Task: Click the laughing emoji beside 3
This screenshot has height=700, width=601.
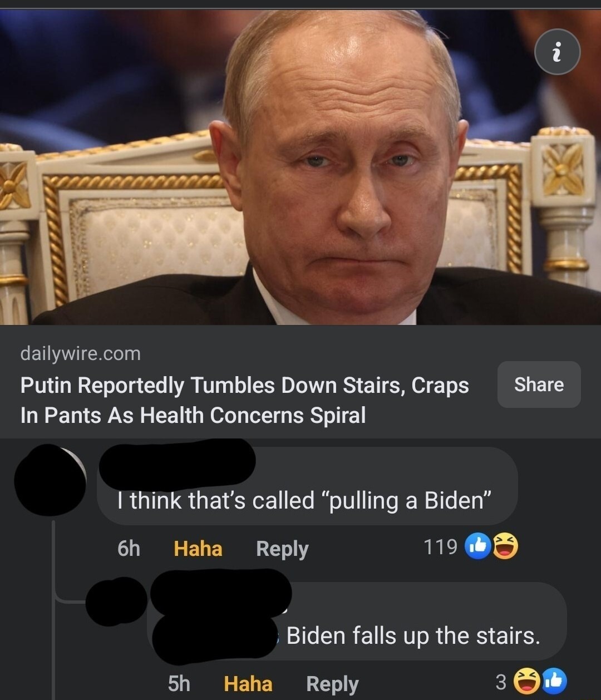Action: tap(525, 681)
